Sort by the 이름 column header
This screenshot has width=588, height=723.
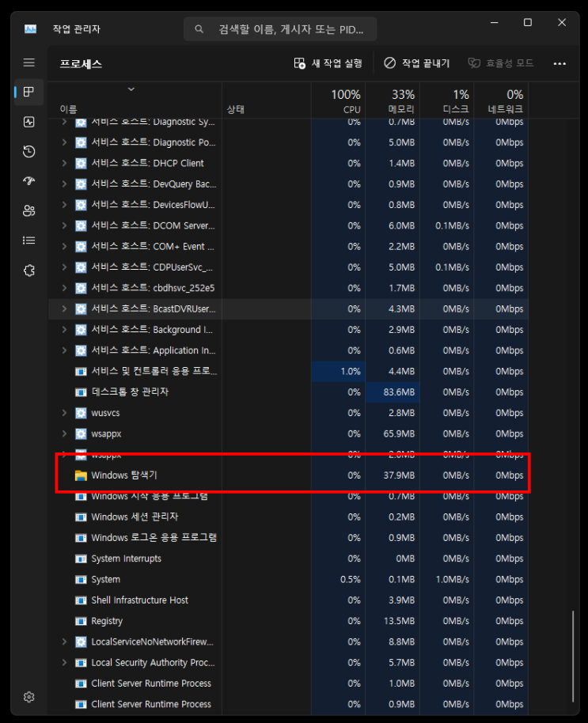(68, 109)
